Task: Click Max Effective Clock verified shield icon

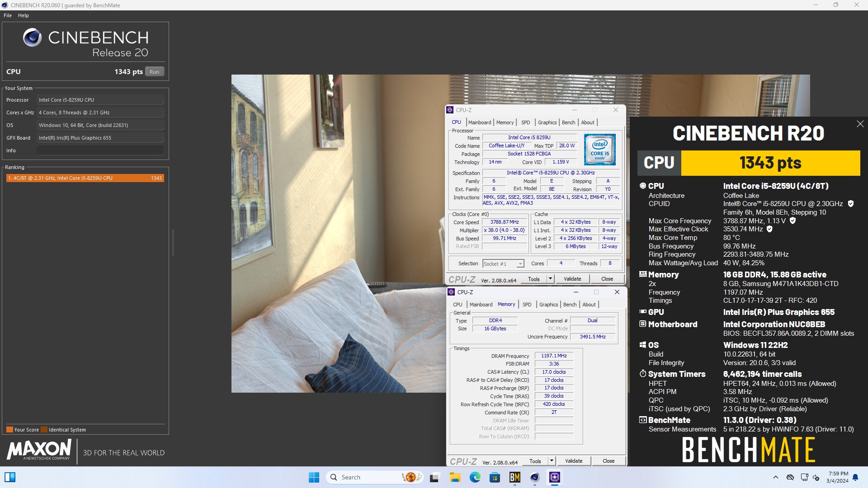Action: (x=769, y=229)
